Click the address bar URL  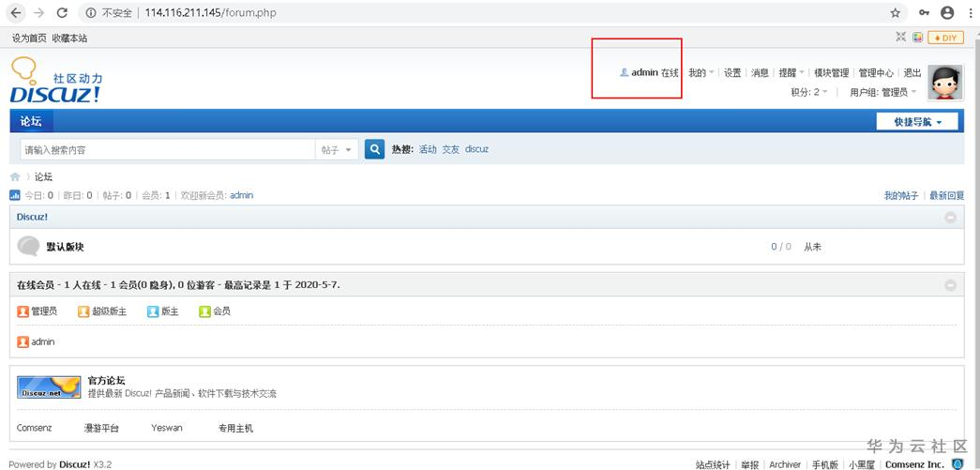pyautogui.click(x=211, y=12)
